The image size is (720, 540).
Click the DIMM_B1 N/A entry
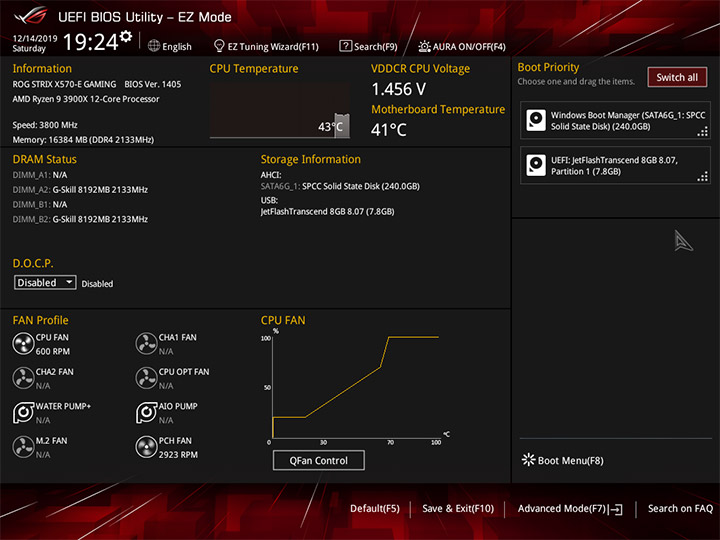click(x=40, y=204)
